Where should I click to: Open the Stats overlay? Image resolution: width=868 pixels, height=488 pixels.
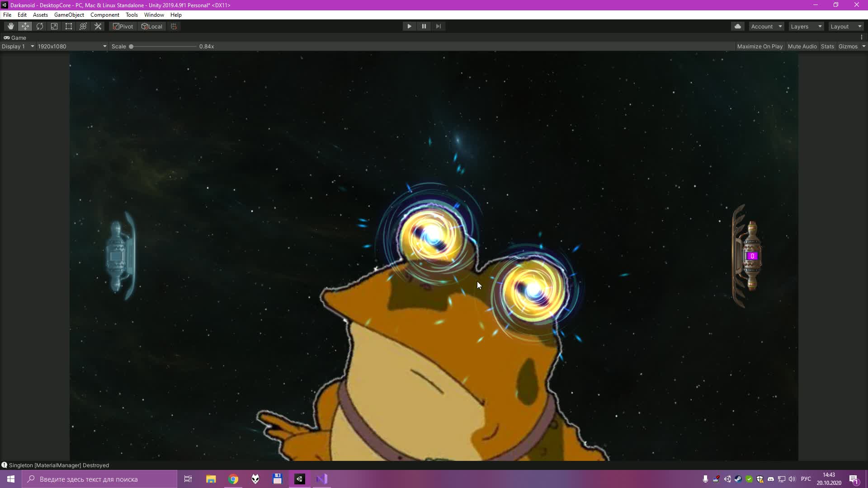click(x=827, y=46)
